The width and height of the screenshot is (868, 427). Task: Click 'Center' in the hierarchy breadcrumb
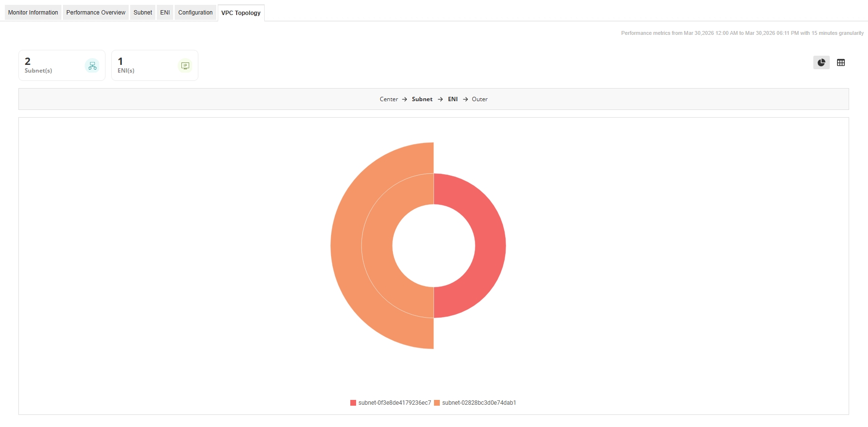(389, 99)
